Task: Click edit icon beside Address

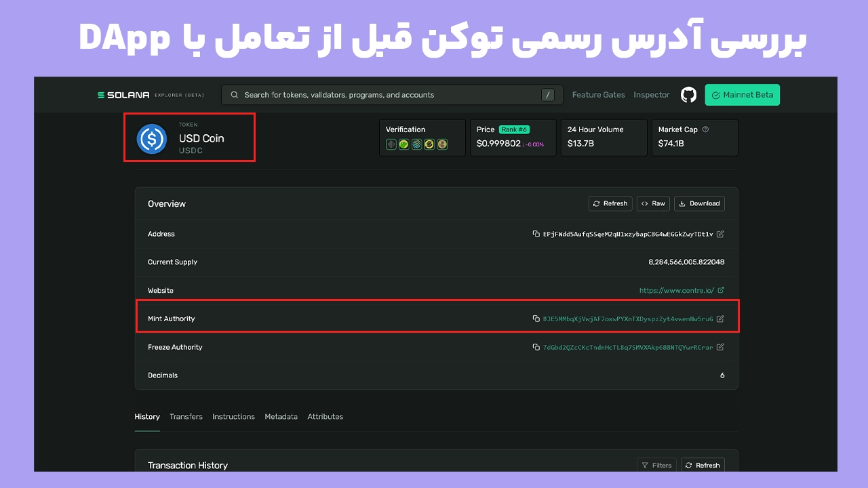Action: [720, 234]
